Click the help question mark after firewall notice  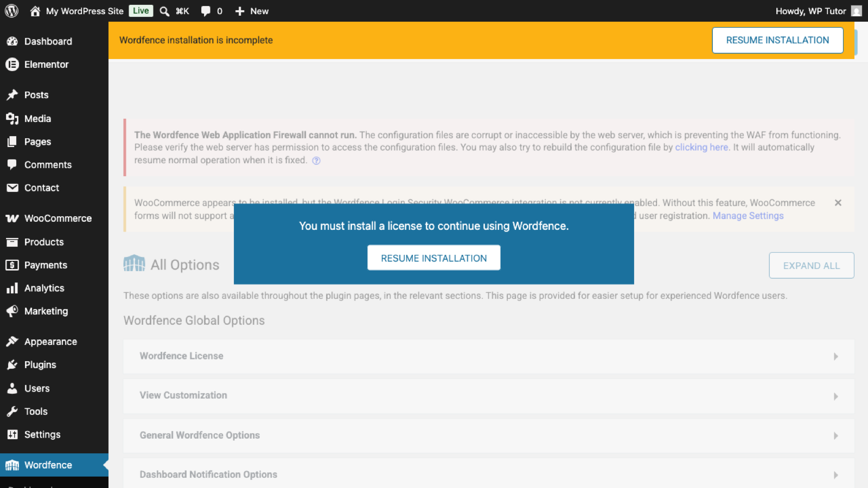pyautogui.click(x=316, y=160)
